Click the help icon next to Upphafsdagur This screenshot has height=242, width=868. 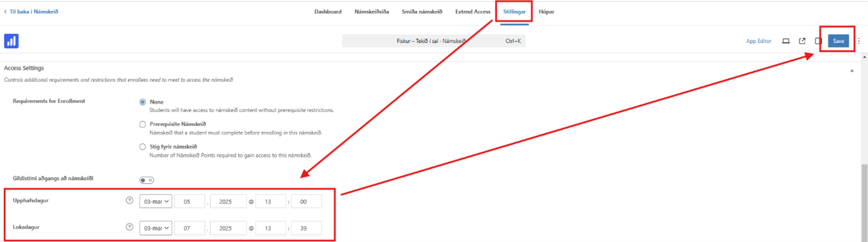click(x=129, y=200)
